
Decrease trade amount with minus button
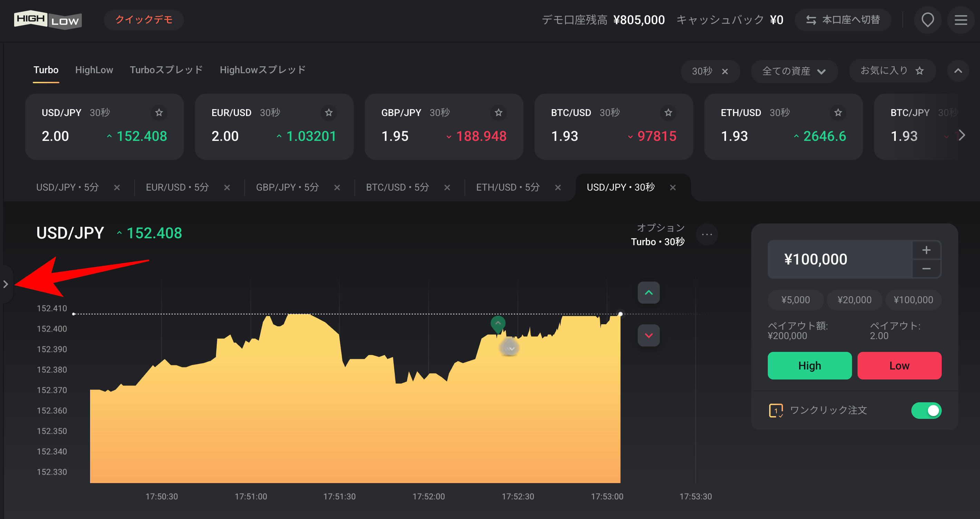pyautogui.click(x=927, y=269)
